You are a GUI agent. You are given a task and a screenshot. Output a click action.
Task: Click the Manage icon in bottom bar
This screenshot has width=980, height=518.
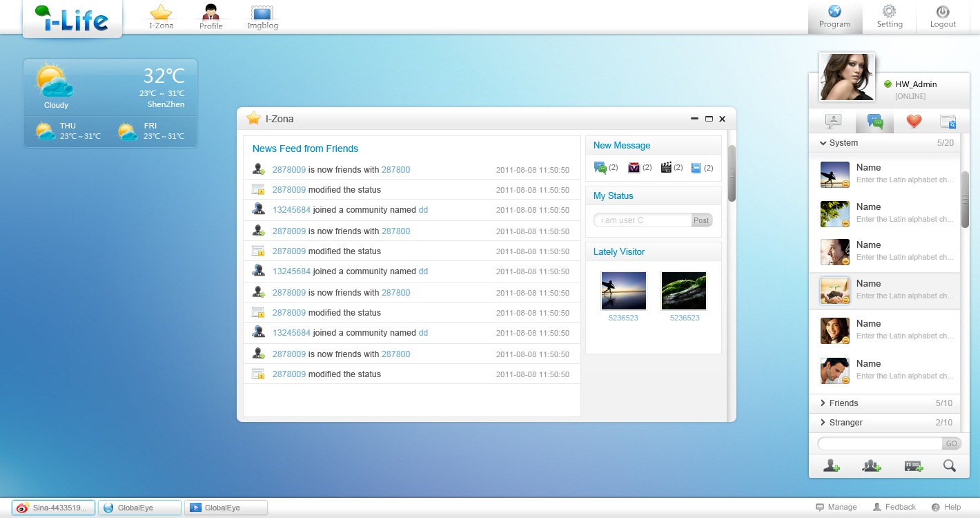[x=820, y=507]
